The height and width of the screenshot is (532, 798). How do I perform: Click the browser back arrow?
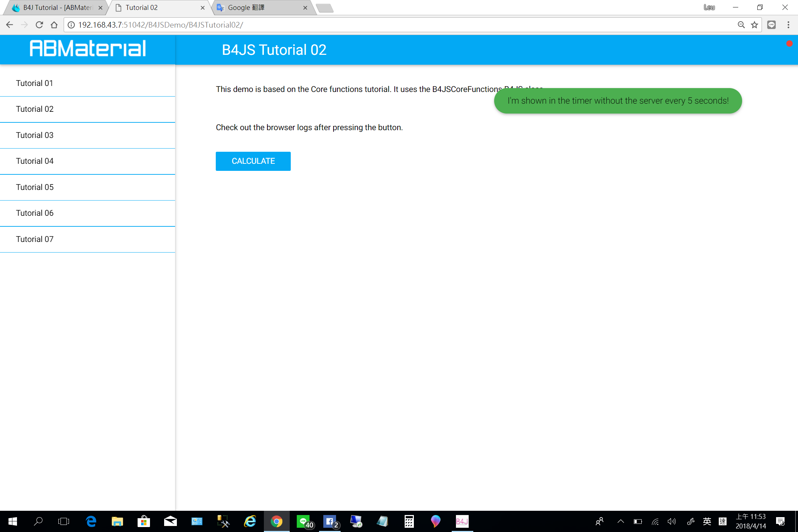(10, 25)
